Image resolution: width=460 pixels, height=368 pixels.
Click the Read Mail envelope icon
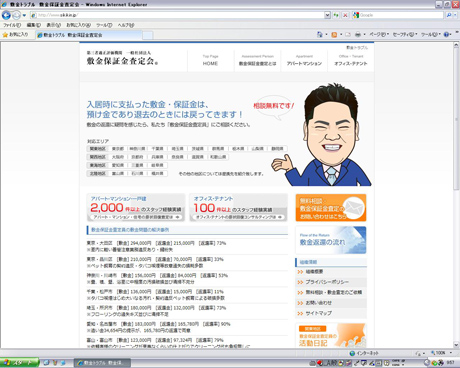point(348,34)
